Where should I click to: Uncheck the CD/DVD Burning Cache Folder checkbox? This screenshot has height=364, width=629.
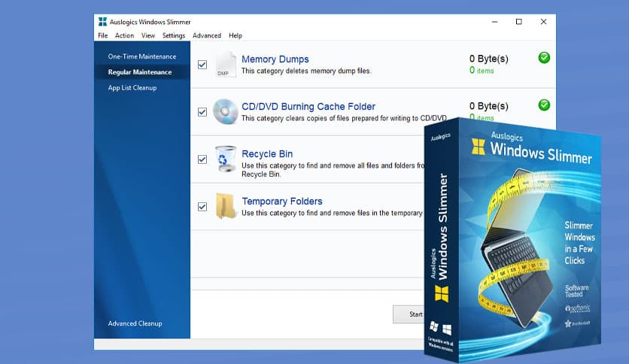pos(202,112)
